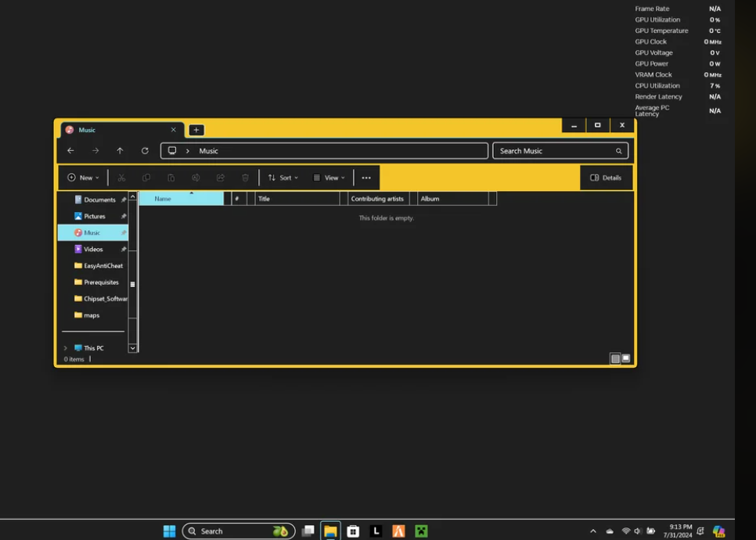
Task: Open the Share icon in the toolbar
Action: coord(221,178)
